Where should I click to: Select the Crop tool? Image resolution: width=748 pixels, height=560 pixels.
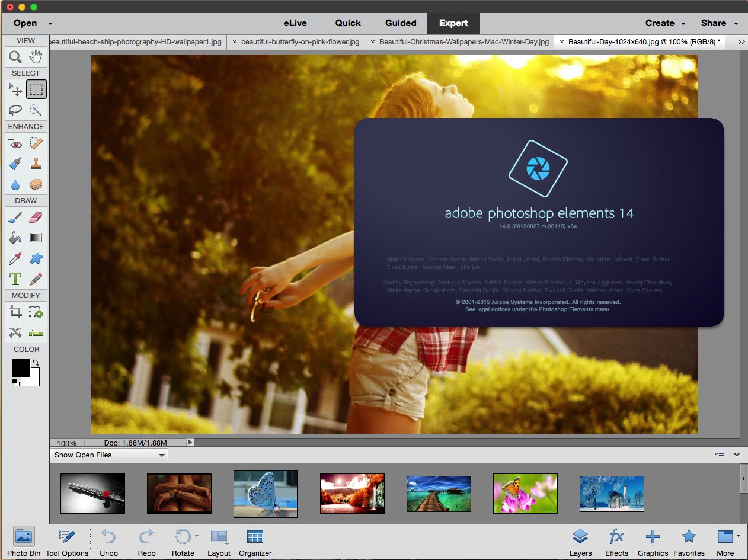pos(15,312)
